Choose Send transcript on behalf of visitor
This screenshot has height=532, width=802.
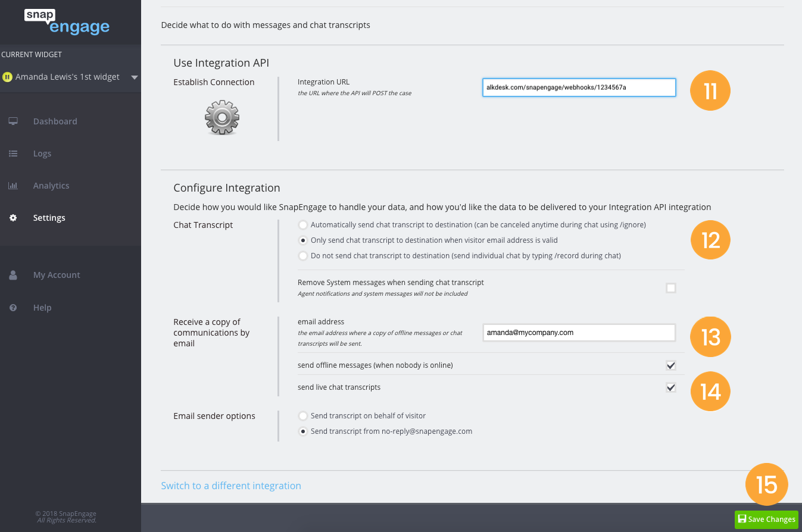click(x=303, y=416)
